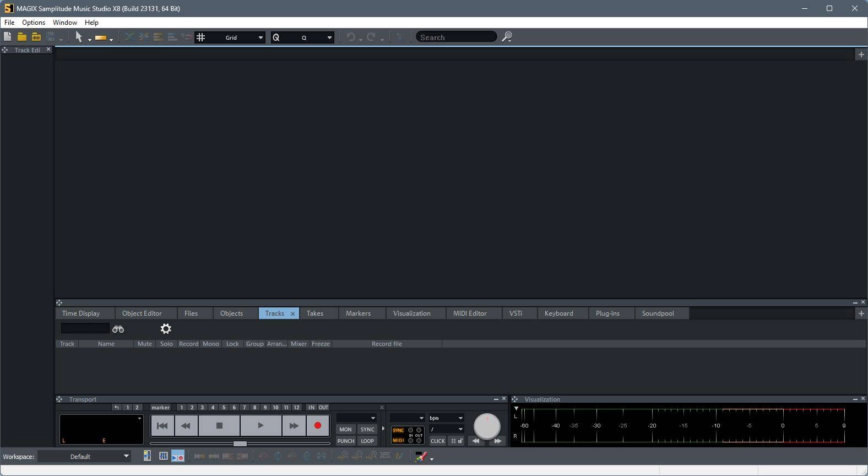This screenshot has width=868, height=476.
Task: Click the track editor icon next to Workspace
Action: point(147,456)
